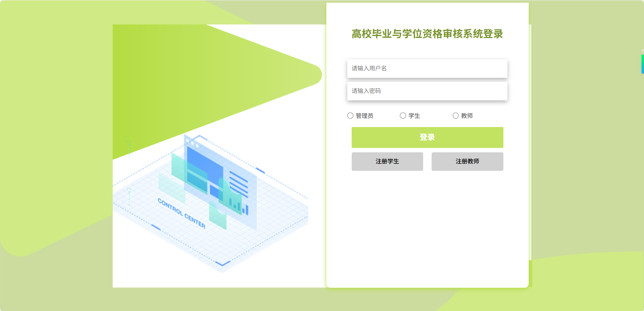
Task: Click the green 登录 button
Action: (x=427, y=137)
